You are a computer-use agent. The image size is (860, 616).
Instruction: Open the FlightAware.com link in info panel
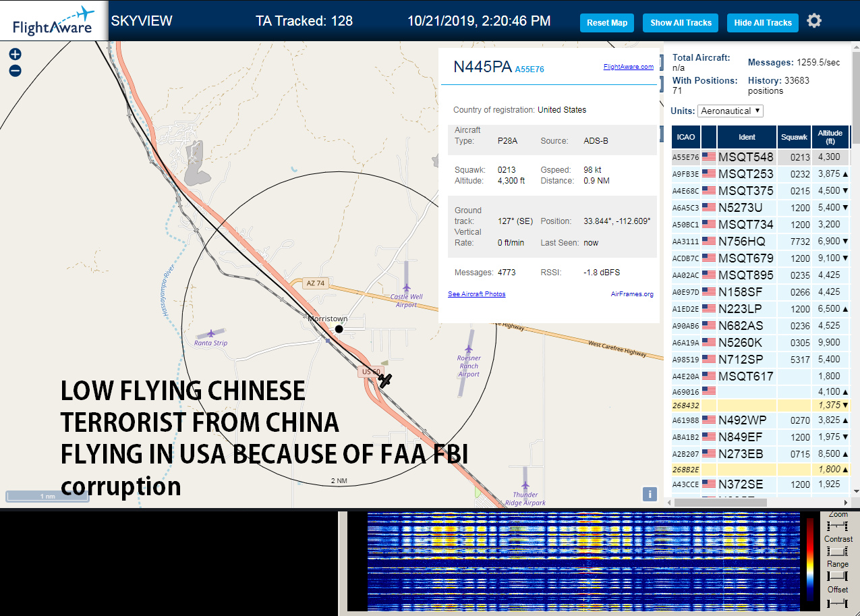[x=629, y=67]
